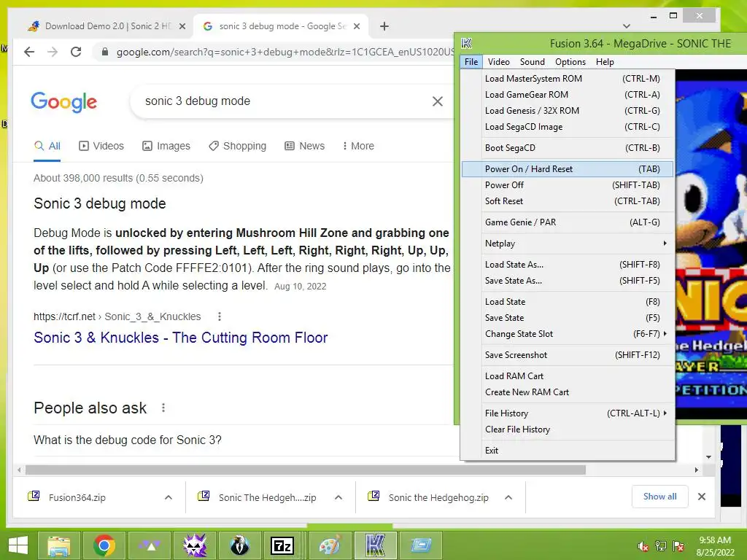Choose Game Genie / PAR
Screen dimensions: 747x560
click(568, 222)
